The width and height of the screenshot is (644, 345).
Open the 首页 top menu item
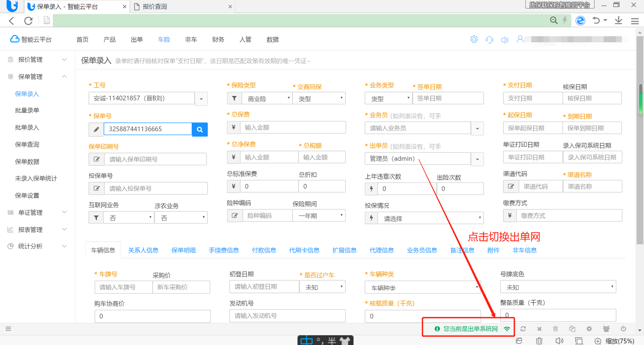(83, 40)
